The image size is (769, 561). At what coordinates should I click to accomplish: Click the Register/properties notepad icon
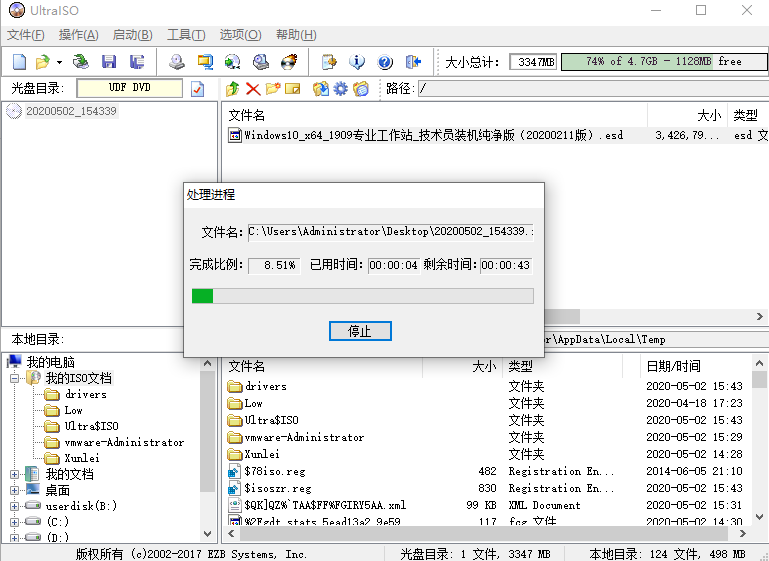(x=329, y=62)
